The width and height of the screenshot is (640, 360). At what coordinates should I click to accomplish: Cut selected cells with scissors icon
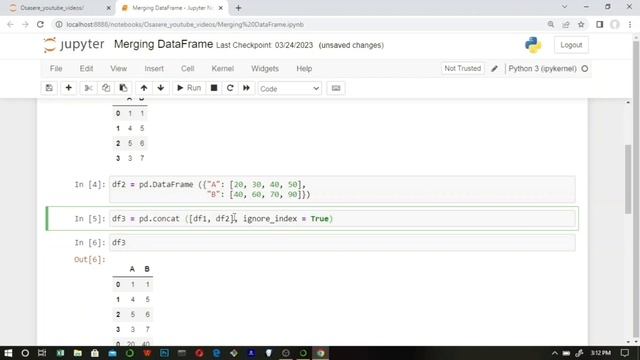(89, 88)
